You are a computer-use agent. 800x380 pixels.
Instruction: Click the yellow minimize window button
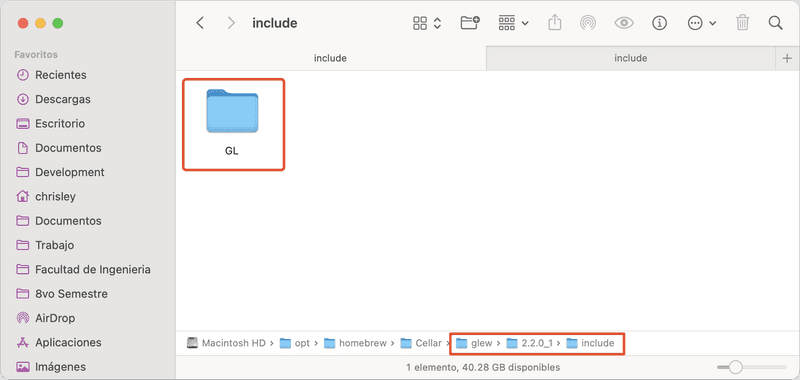(x=40, y=23)
